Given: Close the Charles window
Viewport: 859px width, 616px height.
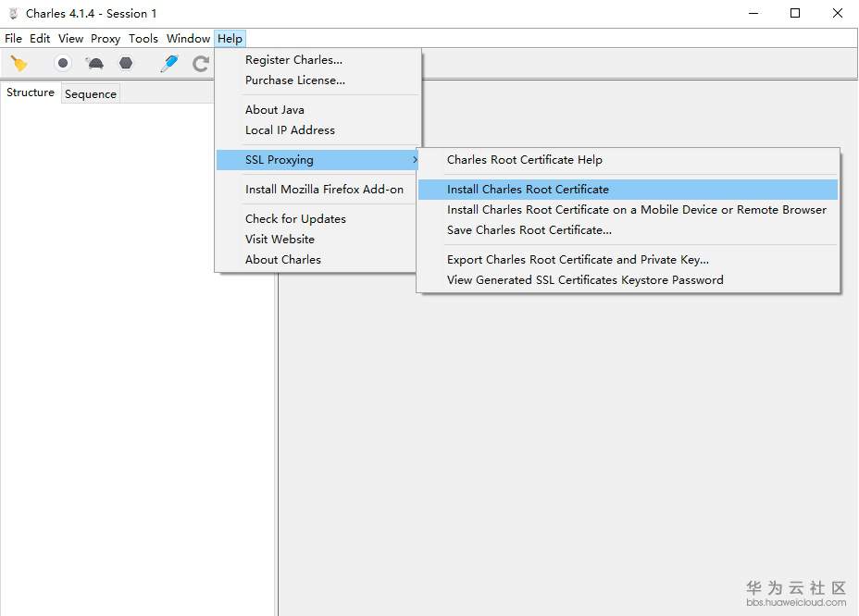Looking at the screenshot, I should point(837,13).
